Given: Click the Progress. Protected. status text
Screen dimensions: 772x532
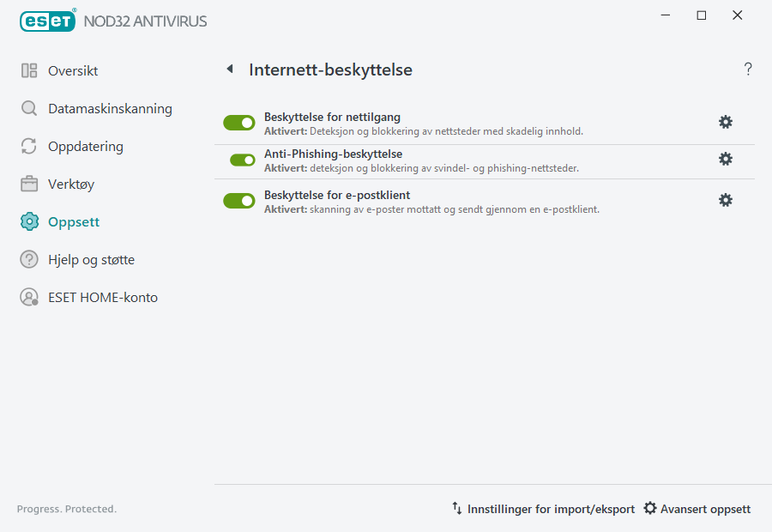Looking at the screenshot, I should 66,508.
